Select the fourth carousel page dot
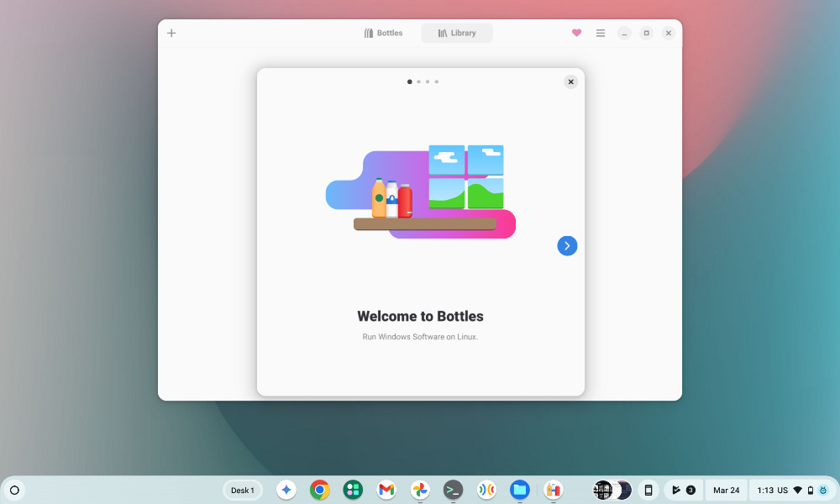 click(x=437, y=82)
